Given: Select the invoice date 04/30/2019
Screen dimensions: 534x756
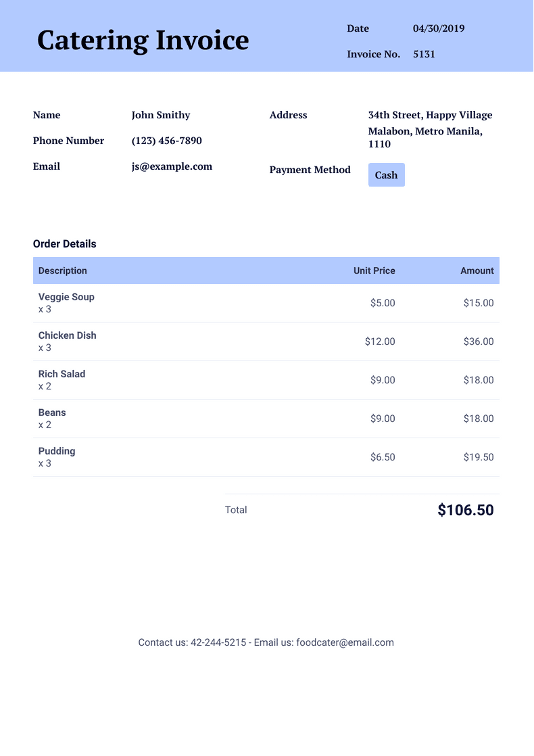Looking at the screenshot, I should click(439, 28).
